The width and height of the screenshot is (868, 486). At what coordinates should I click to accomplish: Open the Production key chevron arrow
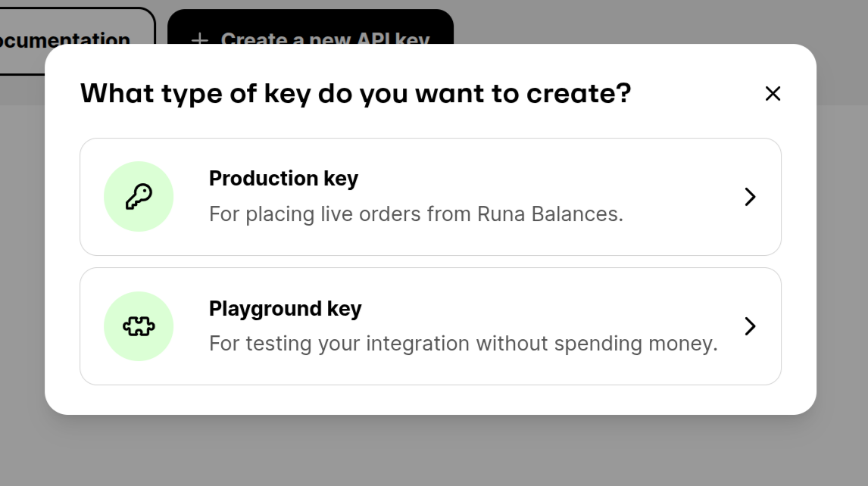click(750, 197)
